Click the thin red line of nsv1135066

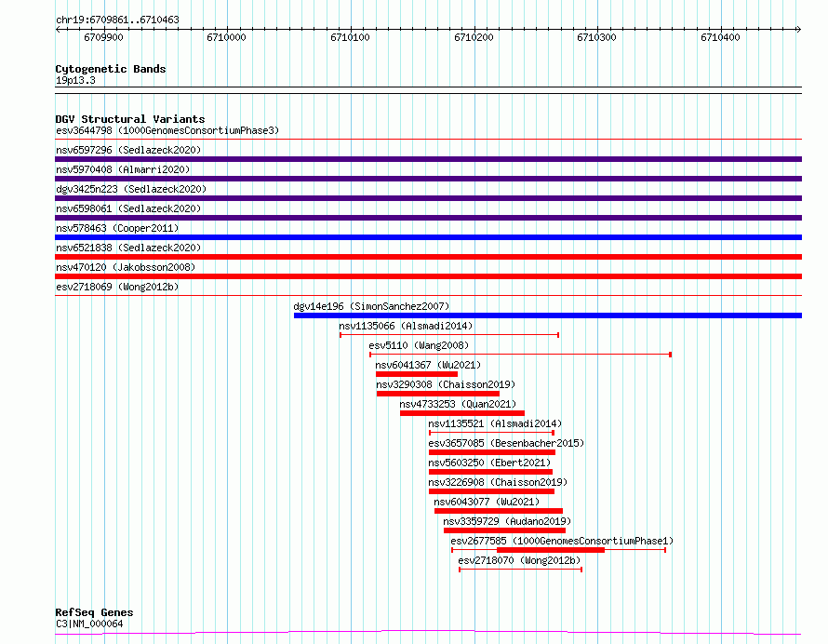[x=449, y=335]
